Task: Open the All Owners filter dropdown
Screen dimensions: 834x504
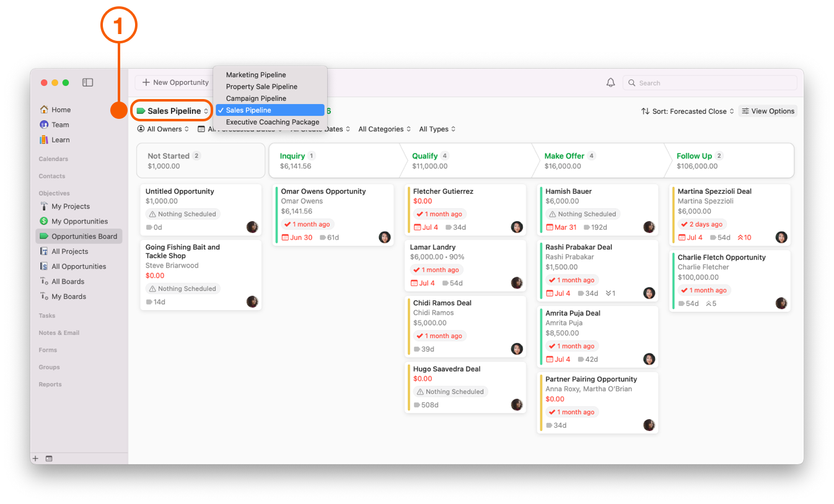Action: click(x=163, y=129)
